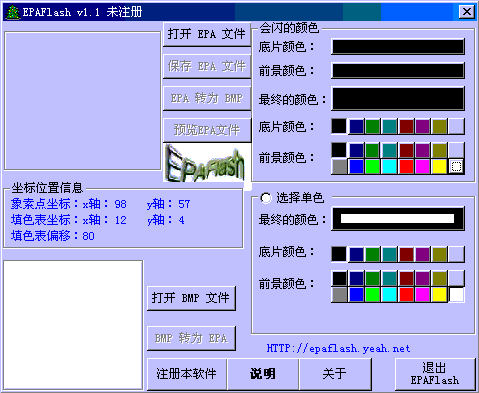Pick teal in 选择单色 前景颜色 swatches
Viewport: 479px width, 393px height.
click(390, 278)
